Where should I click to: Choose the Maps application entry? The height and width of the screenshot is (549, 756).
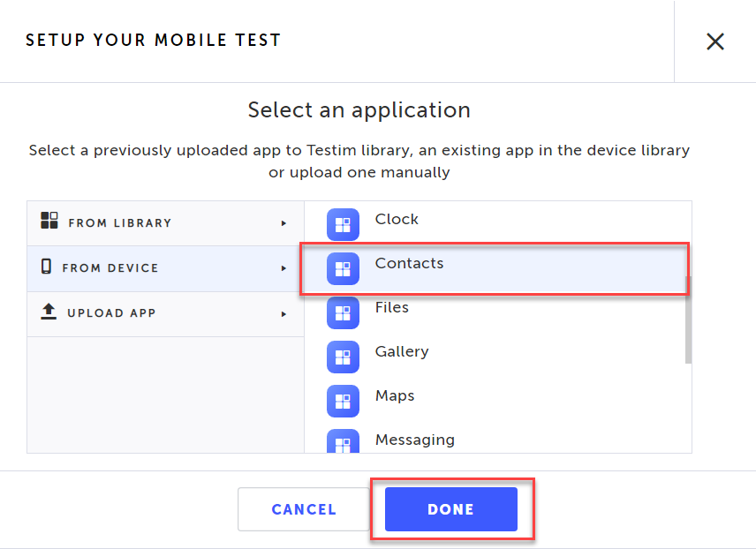coord(395,395)
